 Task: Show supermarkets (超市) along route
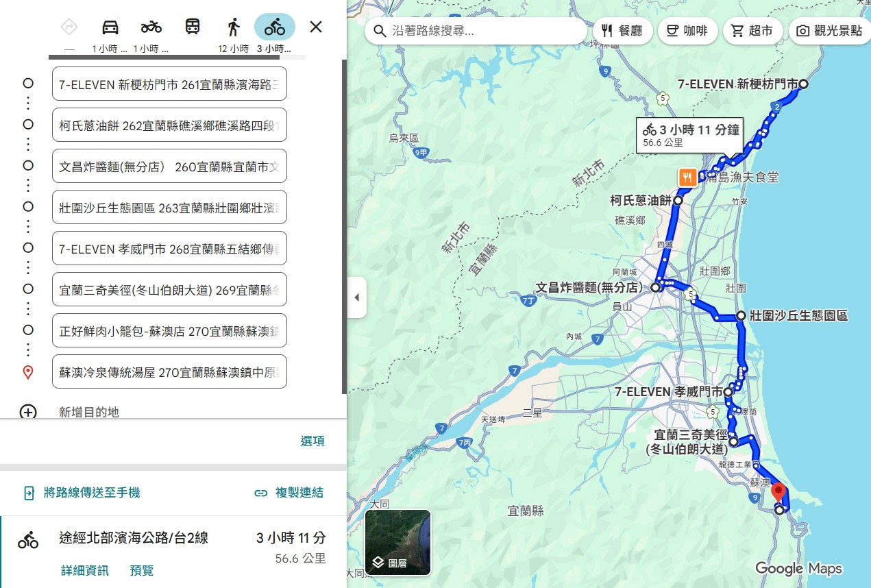752,31
